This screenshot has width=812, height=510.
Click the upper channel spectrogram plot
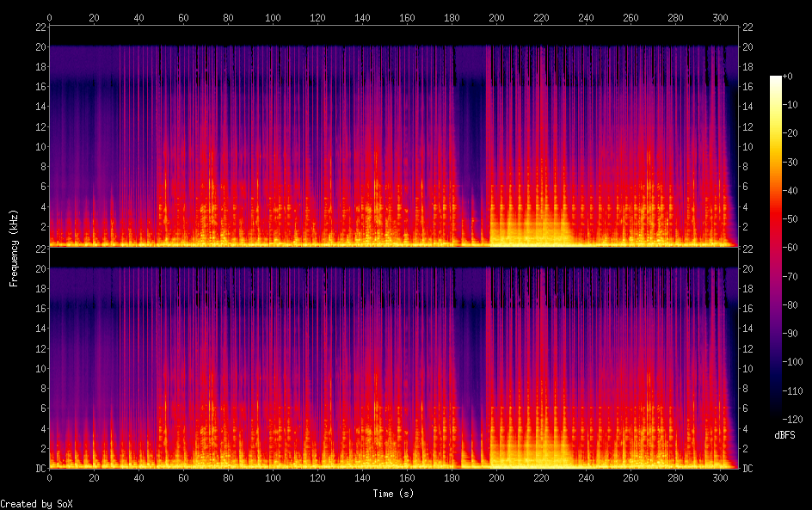(x=394, y=137)
